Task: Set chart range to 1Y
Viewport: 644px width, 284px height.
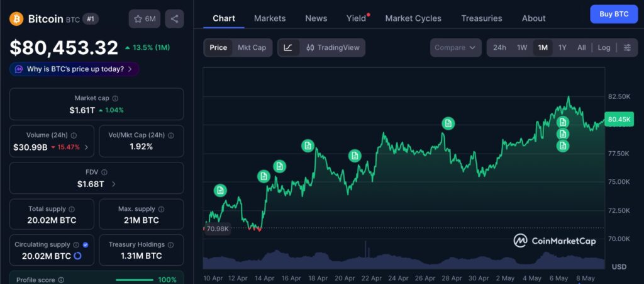Action: click(x=562, y=48)
